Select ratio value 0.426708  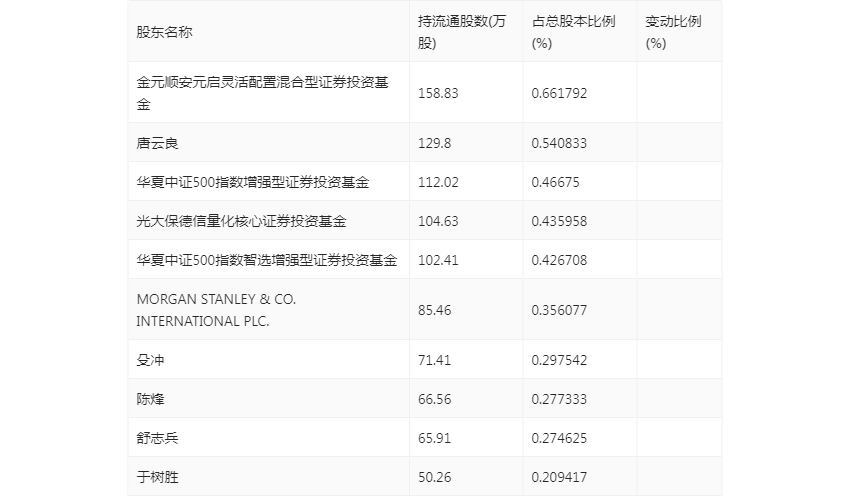click(559, 260)
